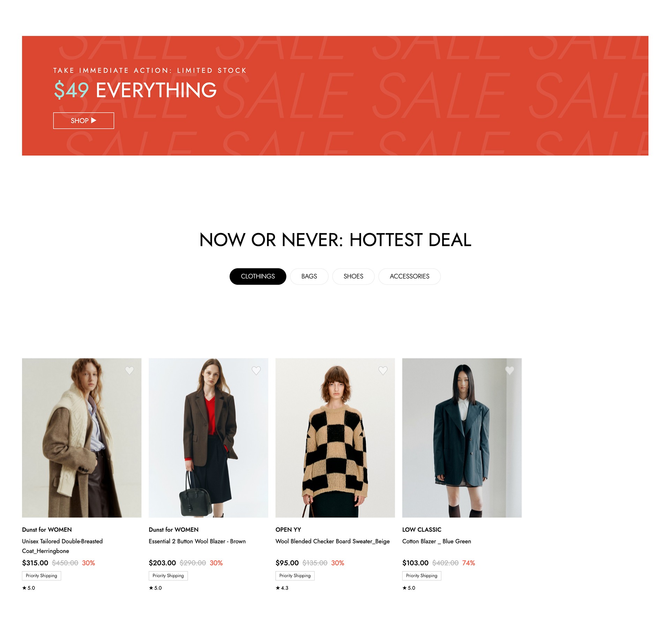Favorite the Herringbone coat with heart icon
The height and width of the screenshot is (644, 670).
click(x=129, y=370)
